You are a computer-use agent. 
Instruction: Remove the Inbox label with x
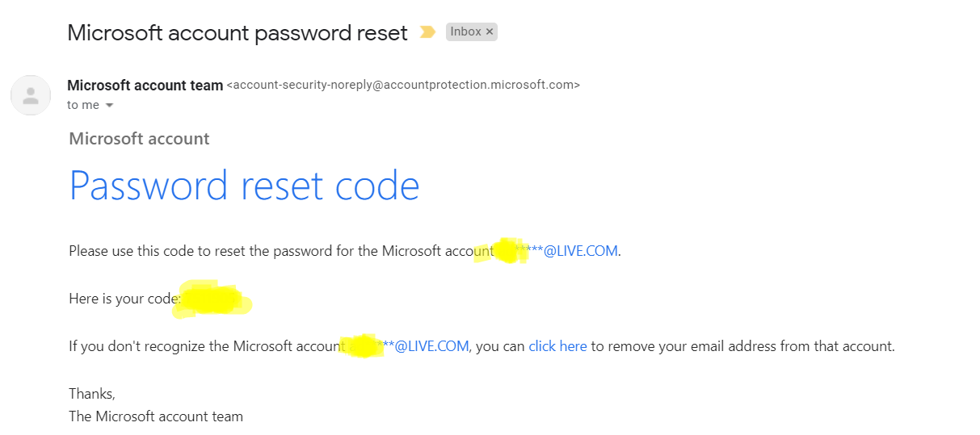tap(490, 32)
